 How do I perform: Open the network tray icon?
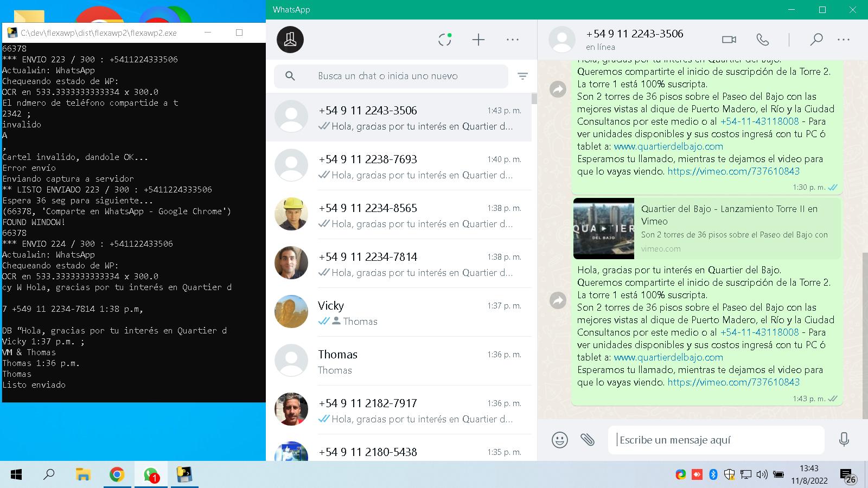[x=746, y=475]
